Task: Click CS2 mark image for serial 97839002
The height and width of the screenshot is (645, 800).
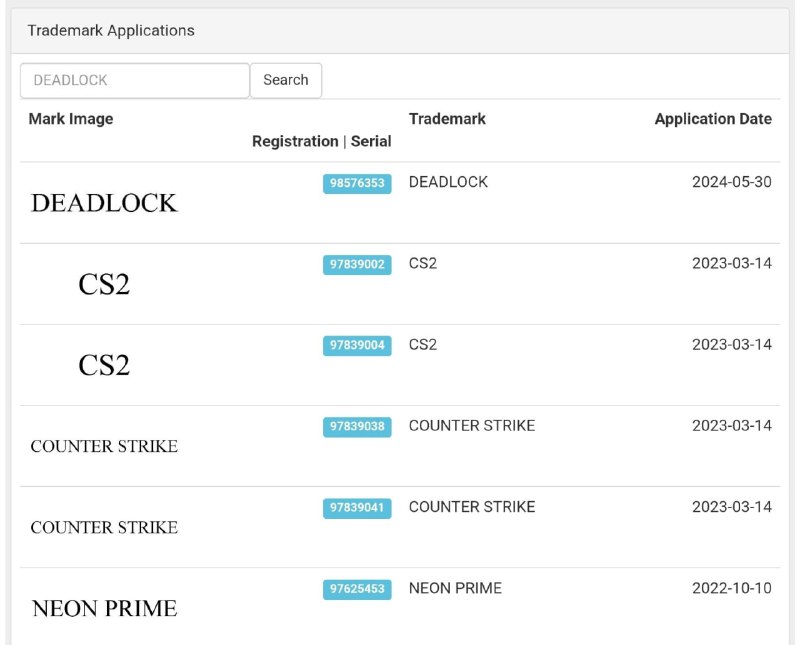Action: click(x=104, y=284)
